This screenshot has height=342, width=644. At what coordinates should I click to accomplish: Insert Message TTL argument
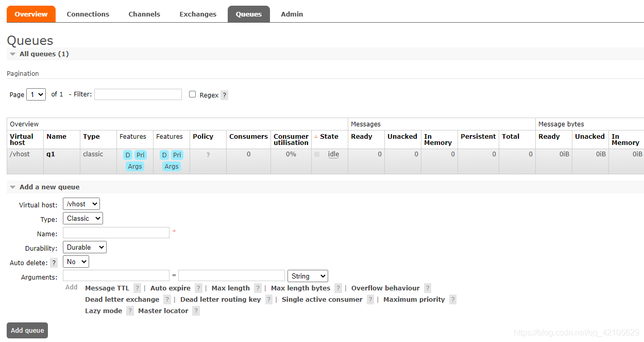[x=107, y=288]
